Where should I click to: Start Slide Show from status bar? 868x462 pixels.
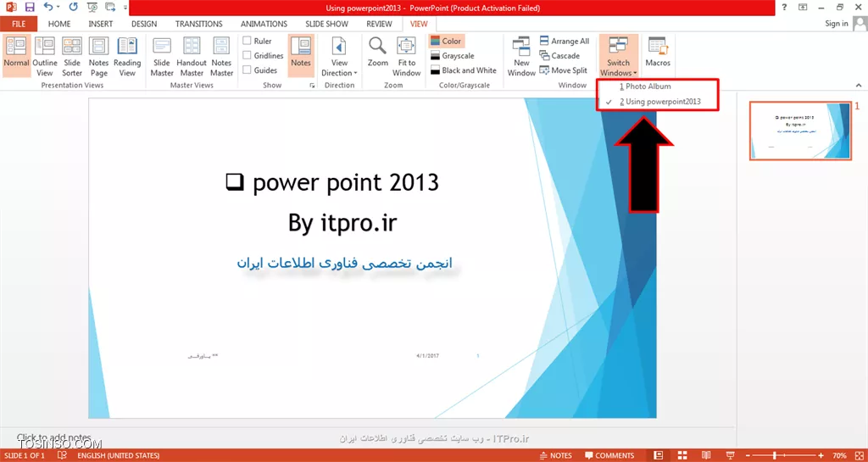click(x=730, y=455)
